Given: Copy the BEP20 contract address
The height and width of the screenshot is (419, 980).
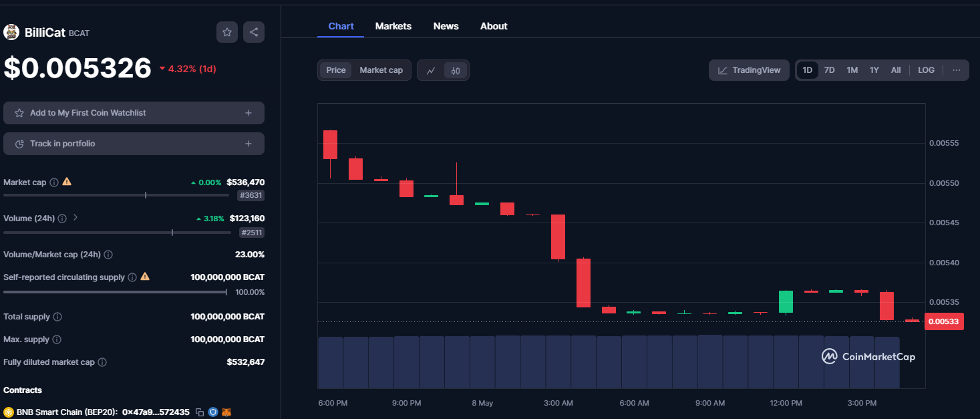Looking at the screenshot, I should pos(200,412).
